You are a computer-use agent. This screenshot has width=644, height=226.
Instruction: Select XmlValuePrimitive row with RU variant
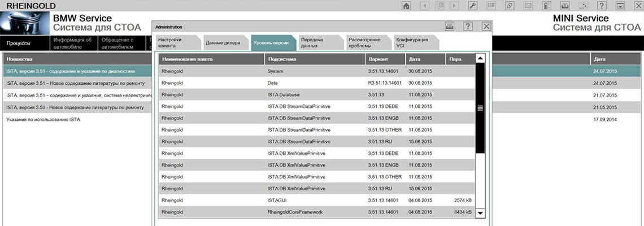(317, 188)
